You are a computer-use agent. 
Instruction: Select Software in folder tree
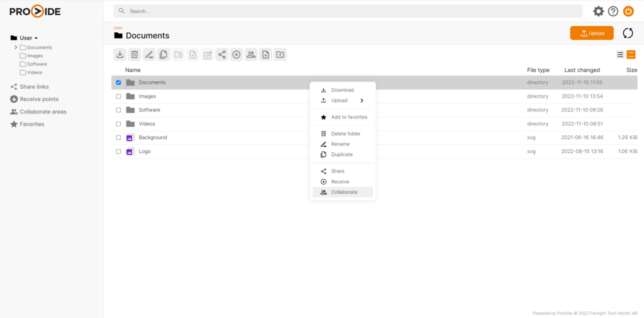[x=33, y=64]
